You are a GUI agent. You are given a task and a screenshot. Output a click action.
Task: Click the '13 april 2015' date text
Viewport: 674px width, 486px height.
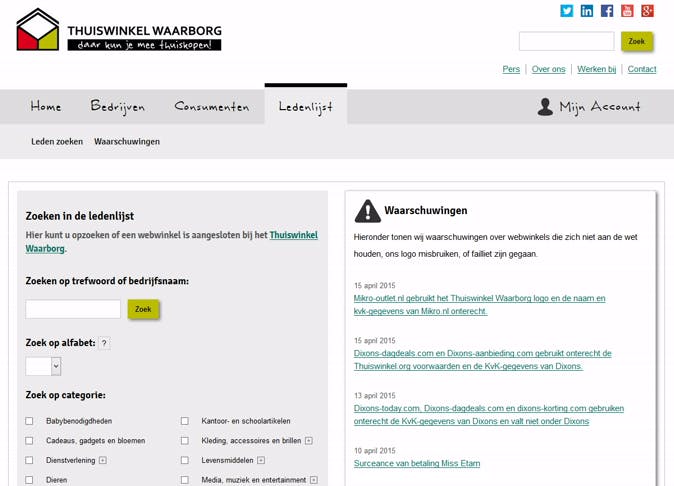coord(374,396)
